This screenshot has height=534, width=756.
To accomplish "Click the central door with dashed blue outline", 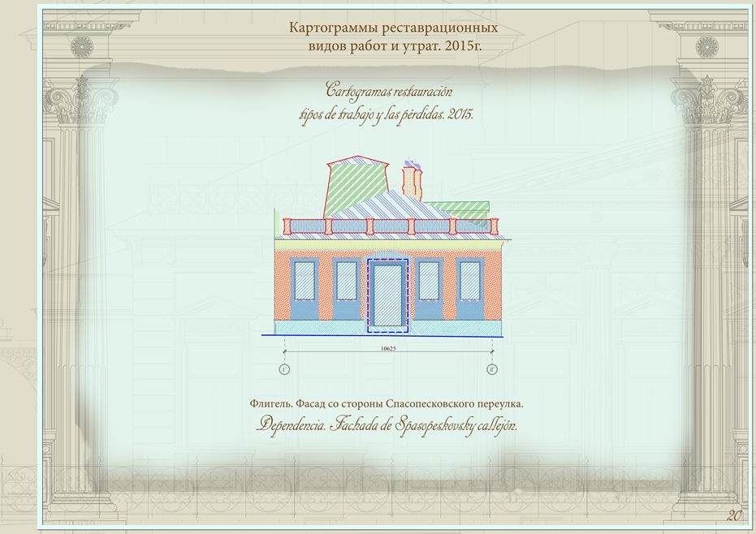I will pyautogui.click(x=388, y=295).
